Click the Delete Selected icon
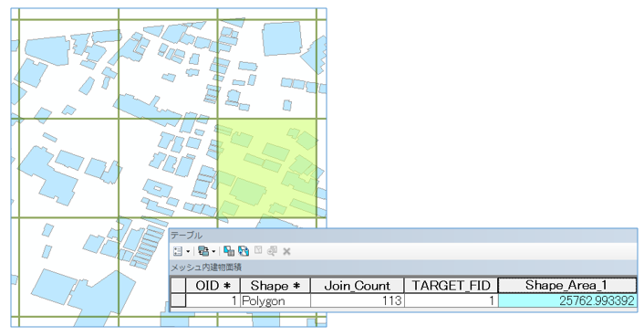Screen dimensions: 644x336 [x=286, y=251]
